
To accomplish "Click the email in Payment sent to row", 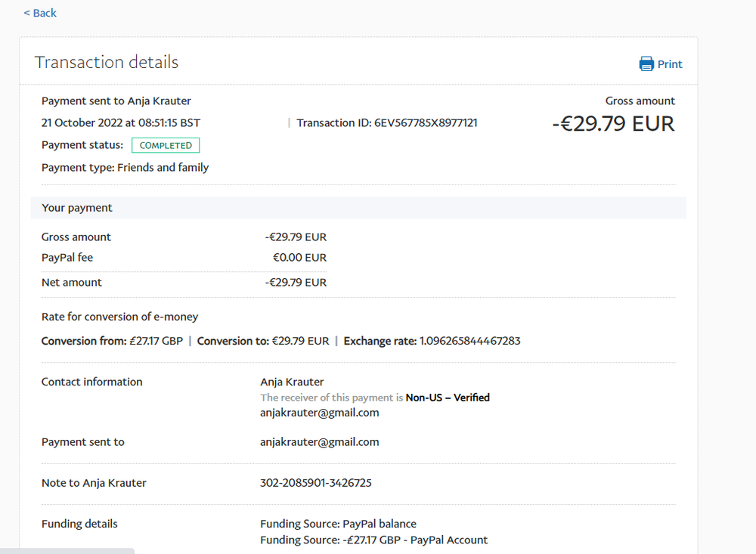I will point(319,442).
